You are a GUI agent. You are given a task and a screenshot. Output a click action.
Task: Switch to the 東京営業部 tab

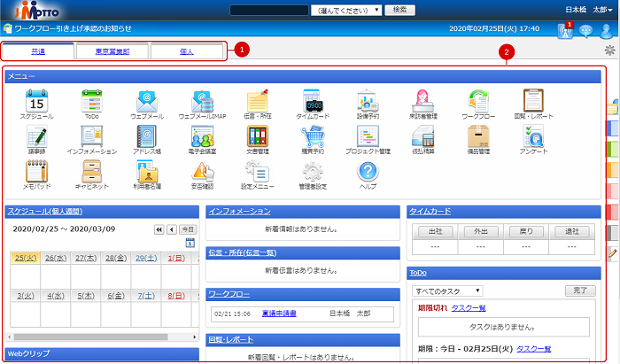(112, 51)
